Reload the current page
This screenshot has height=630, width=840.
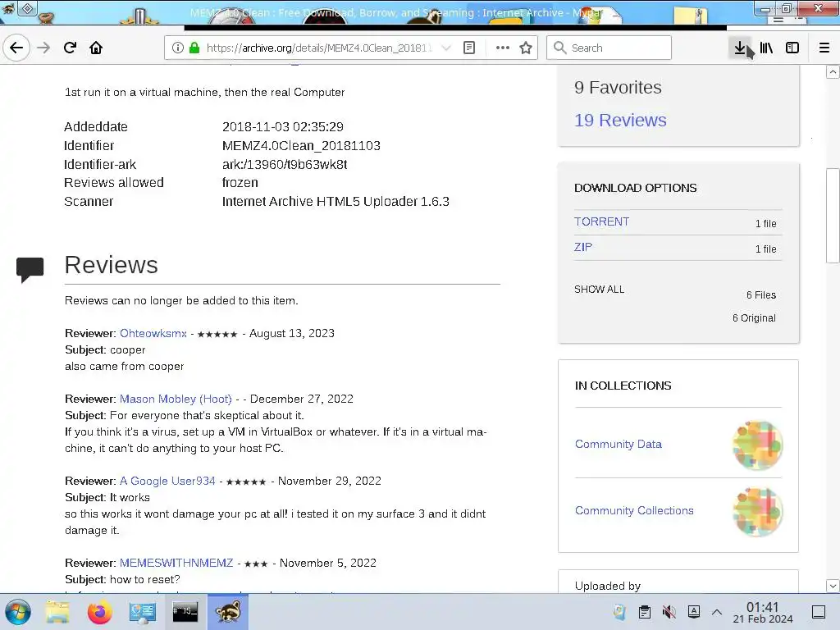pyautogui.click(x=70, y=48)
